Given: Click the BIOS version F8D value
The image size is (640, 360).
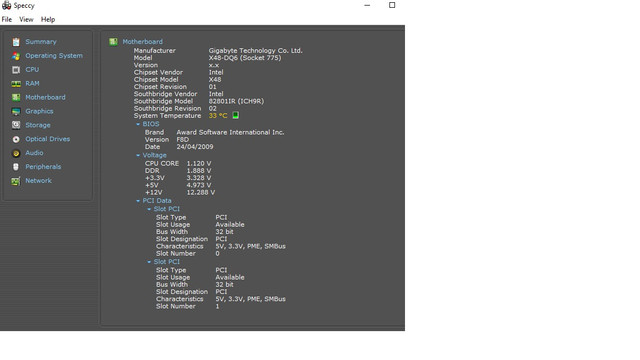Looking at the screenshot, I should [x=182, y=140].
